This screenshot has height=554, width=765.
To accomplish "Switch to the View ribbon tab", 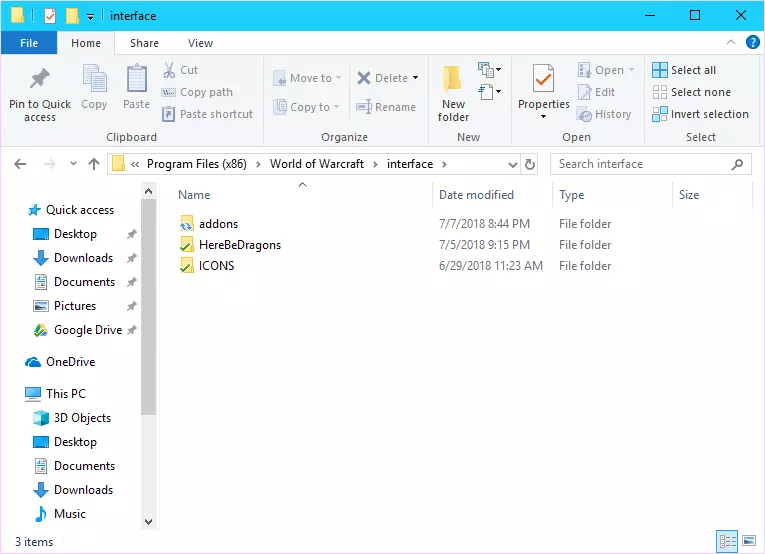I will coord(200,43).
